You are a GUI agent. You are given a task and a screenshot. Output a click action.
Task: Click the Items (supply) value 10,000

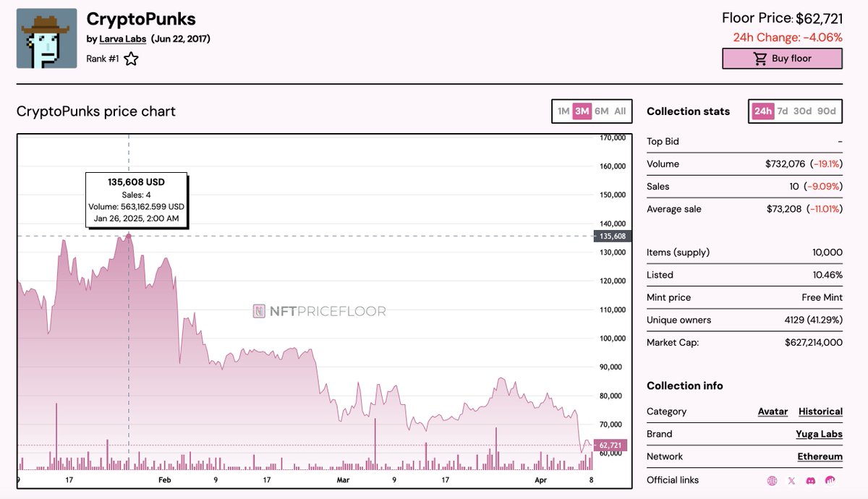click(x=827, y=252)
